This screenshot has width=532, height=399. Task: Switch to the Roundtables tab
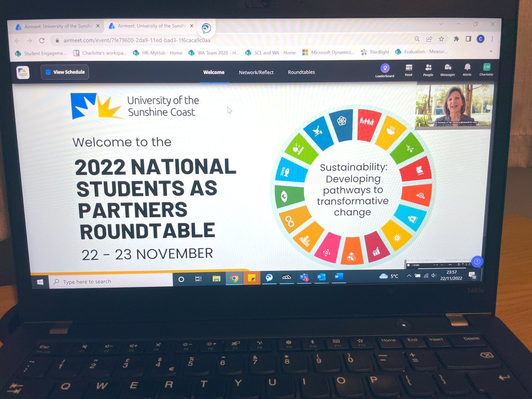[301, 72]
